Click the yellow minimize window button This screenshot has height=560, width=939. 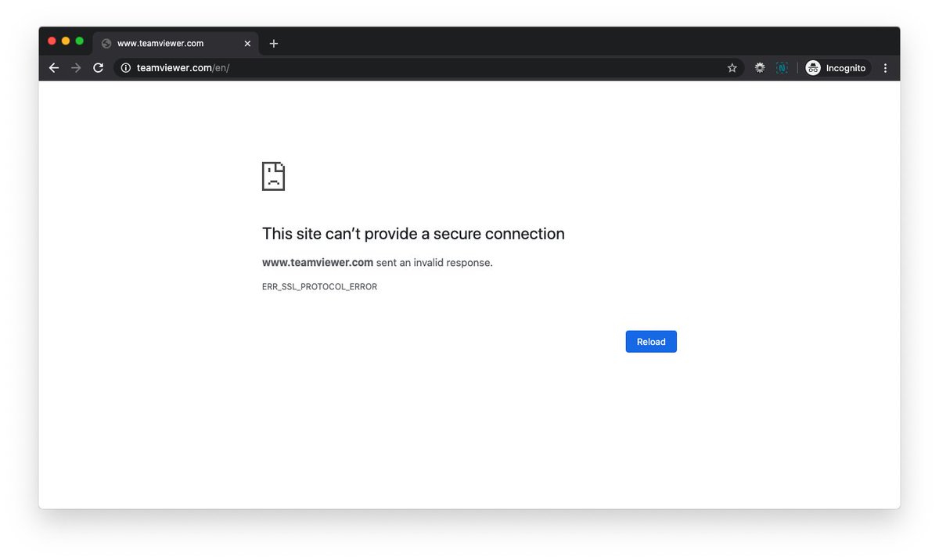point(66,41)
